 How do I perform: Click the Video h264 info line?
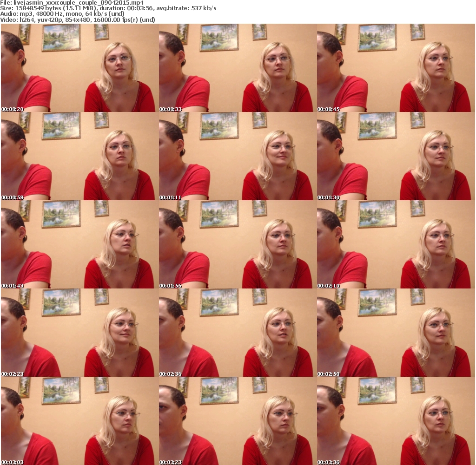coord(78,20)
